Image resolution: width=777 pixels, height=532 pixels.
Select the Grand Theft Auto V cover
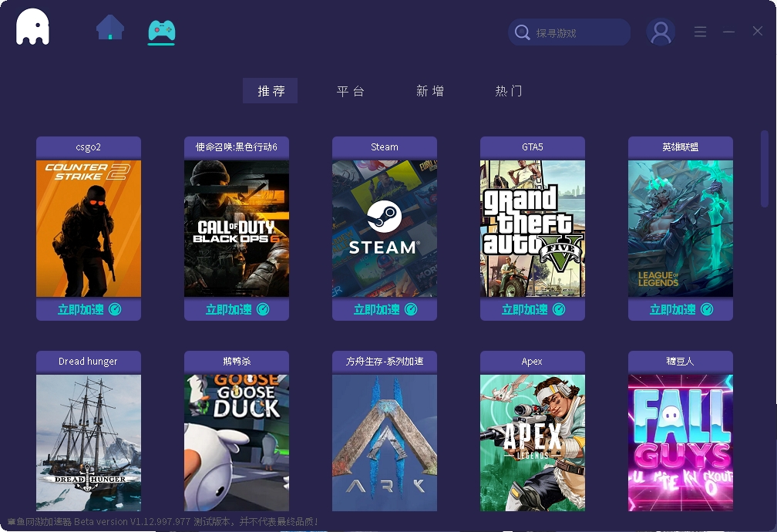pos(533,228)
